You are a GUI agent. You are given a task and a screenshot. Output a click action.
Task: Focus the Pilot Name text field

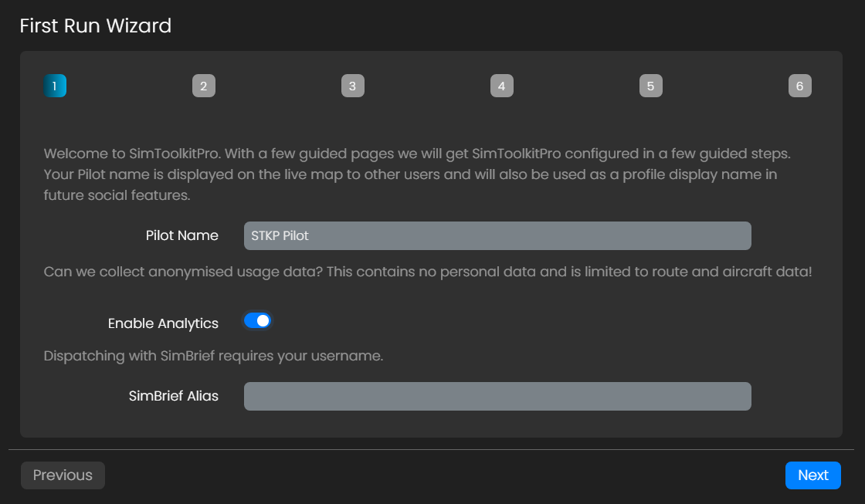click(497, 236)
